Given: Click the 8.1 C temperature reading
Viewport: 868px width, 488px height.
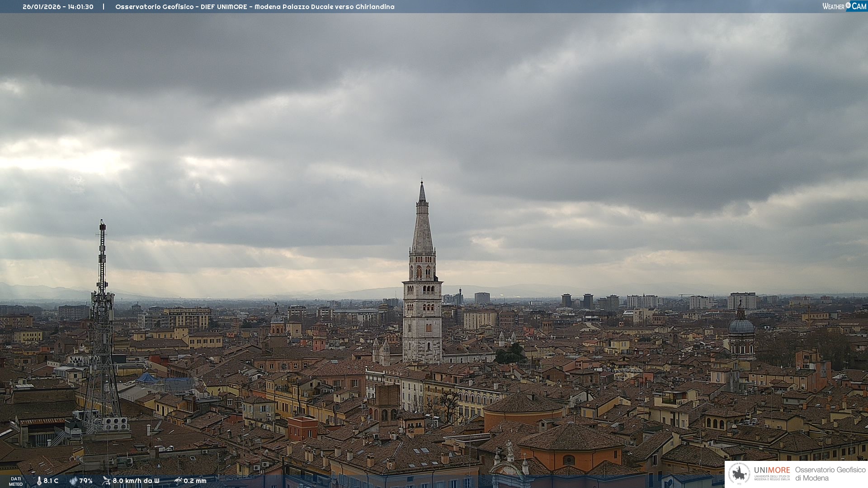Looking at the screenshot, I should [51, 481].
